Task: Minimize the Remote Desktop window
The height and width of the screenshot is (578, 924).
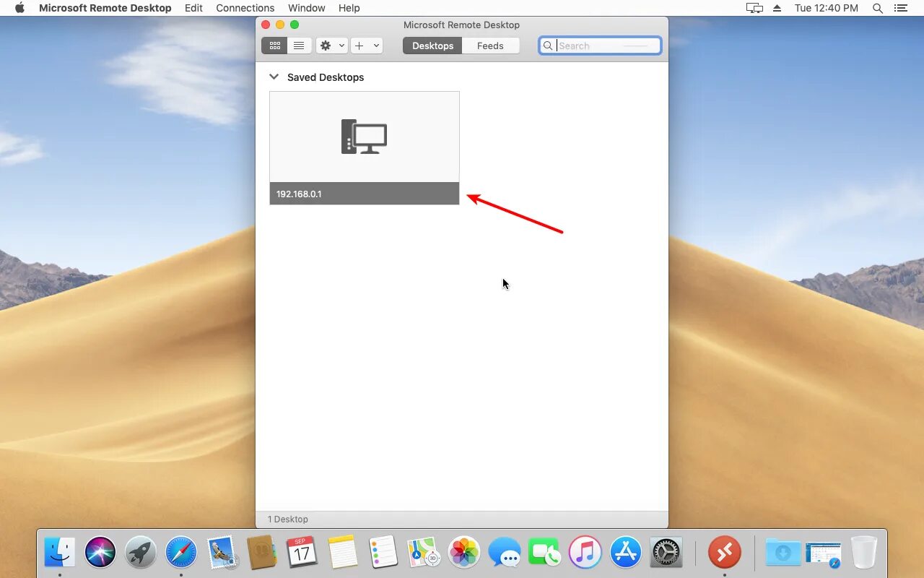Action: coord(280,25)
